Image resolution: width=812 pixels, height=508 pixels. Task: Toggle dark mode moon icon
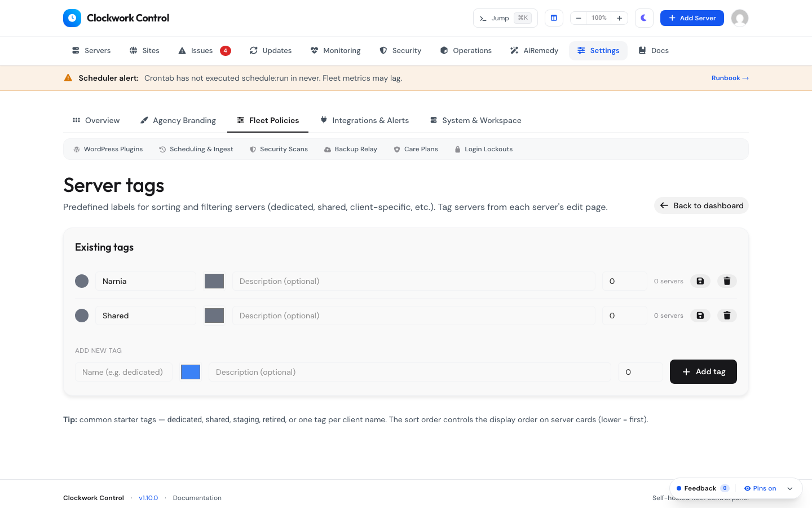[644, 18]
